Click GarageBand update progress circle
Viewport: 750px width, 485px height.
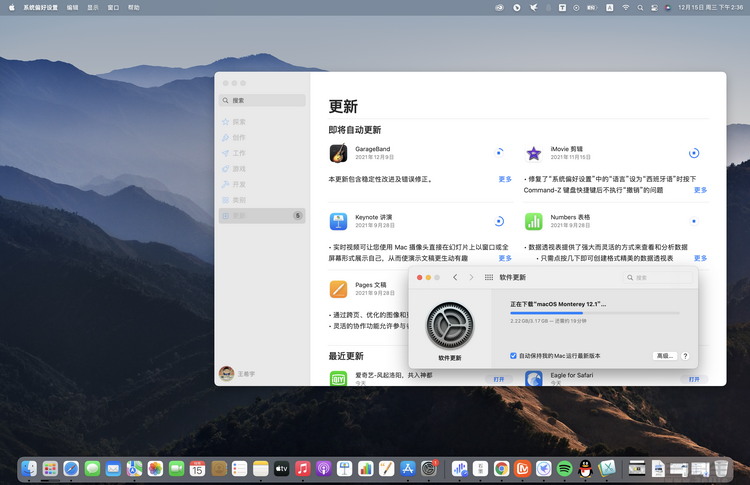click(499, 153)
